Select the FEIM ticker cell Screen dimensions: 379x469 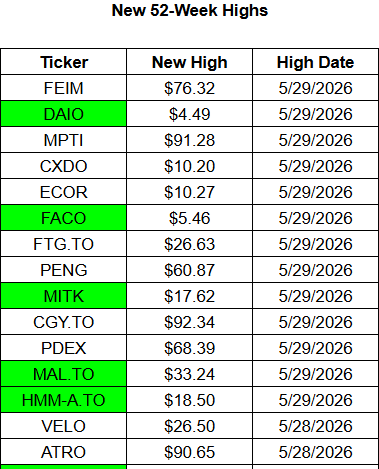[x=64, y=88]
